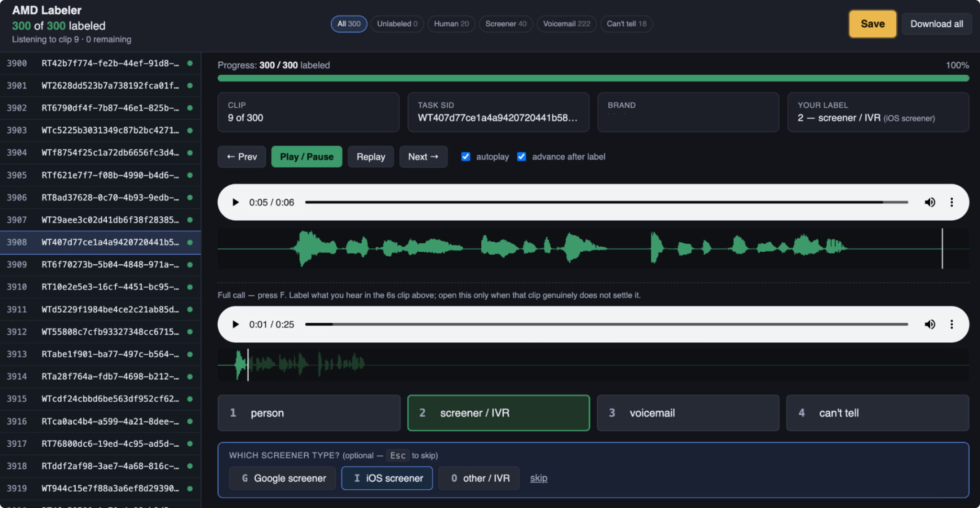Click the yellow Save button
The height and width of the screenshot is (508, 980).
pyautogui.click(x=872, y=24)
